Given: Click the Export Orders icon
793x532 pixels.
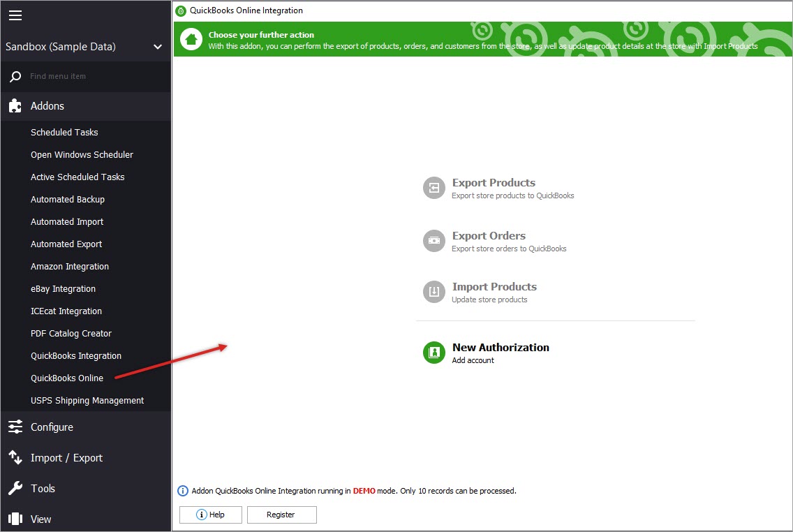Looking at the screenshot, I should pos(433,242).
